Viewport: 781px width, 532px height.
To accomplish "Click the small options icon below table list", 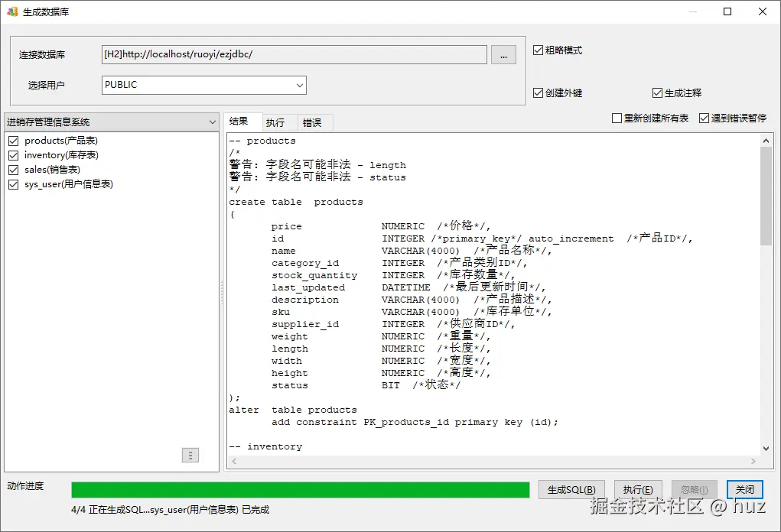I will (x=190, y=456).
